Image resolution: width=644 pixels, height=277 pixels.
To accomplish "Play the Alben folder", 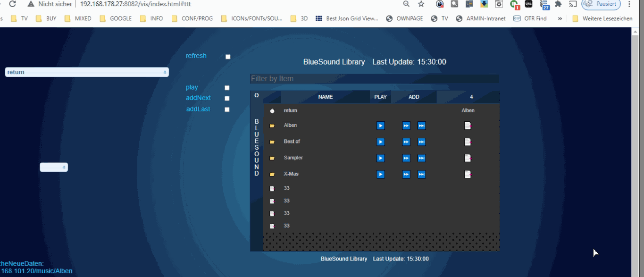I will 381,126.
